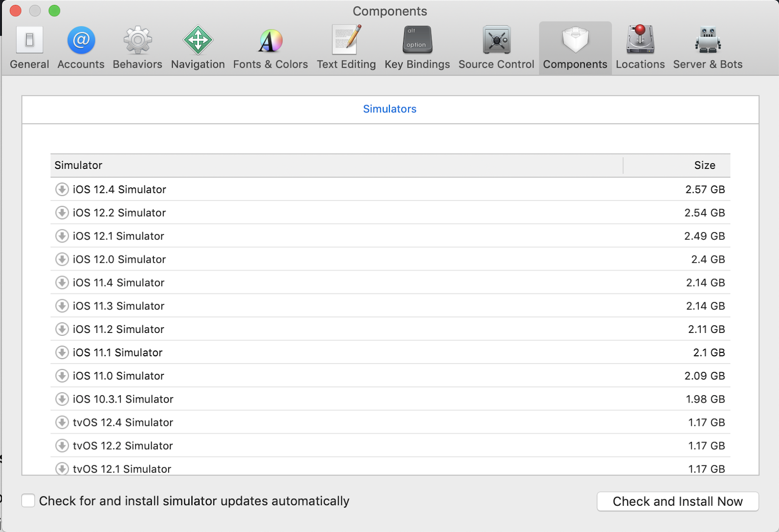The width and height of the screenshot is (779, 532).
Task: Download the iOS 12.4 Simulator
Action: click(x=62, y=189)
